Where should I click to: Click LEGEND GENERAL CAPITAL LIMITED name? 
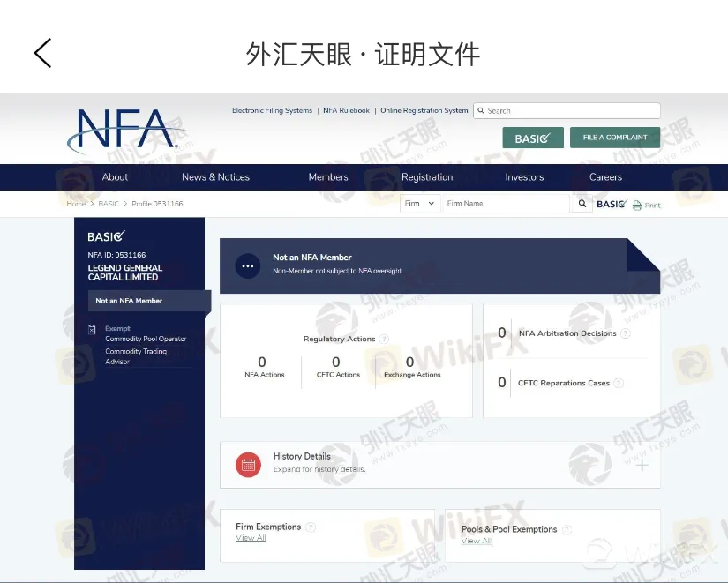pos(125,273)
